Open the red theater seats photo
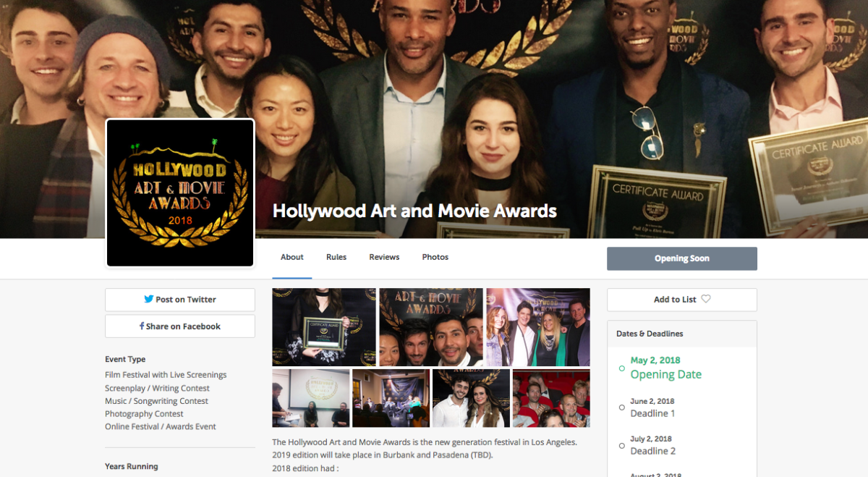Viewport: 868px width, 477px height. [551, 398]
